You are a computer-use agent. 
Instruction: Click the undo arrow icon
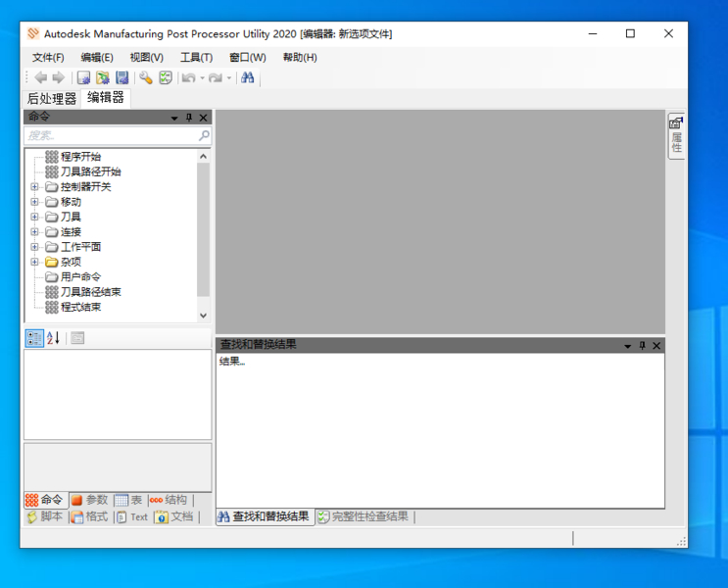(188, 78)
